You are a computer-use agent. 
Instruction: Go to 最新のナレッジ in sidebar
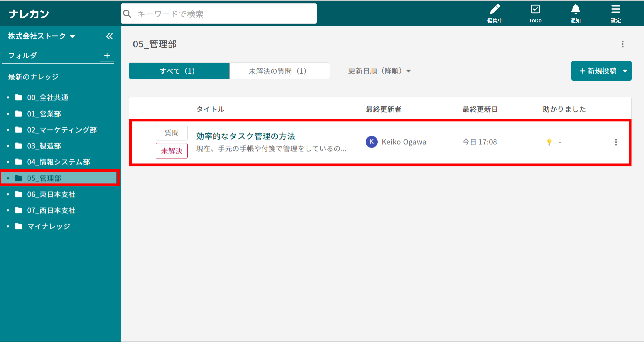[34, 77]
